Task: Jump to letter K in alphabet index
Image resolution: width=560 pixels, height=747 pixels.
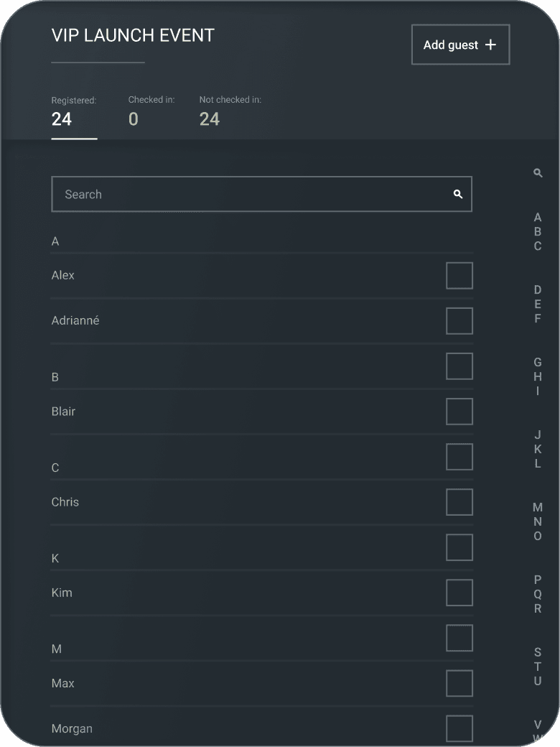Action: click(538, 449)
